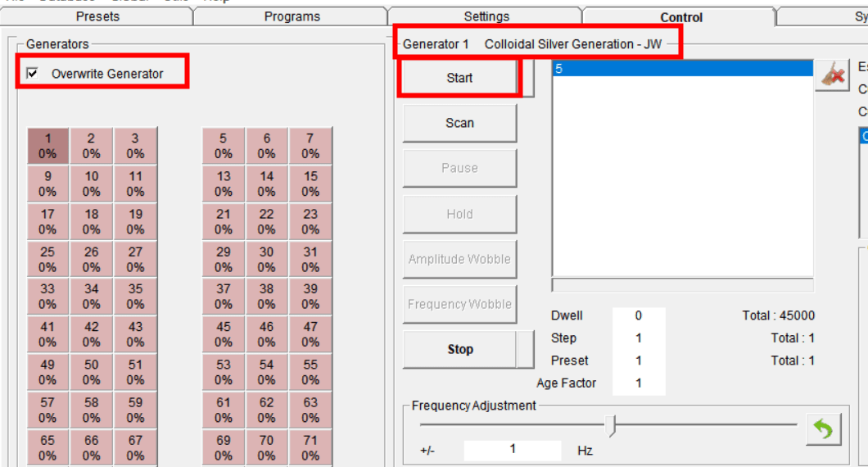
Task: Select generator channel 63
Action: pos(310,410)
